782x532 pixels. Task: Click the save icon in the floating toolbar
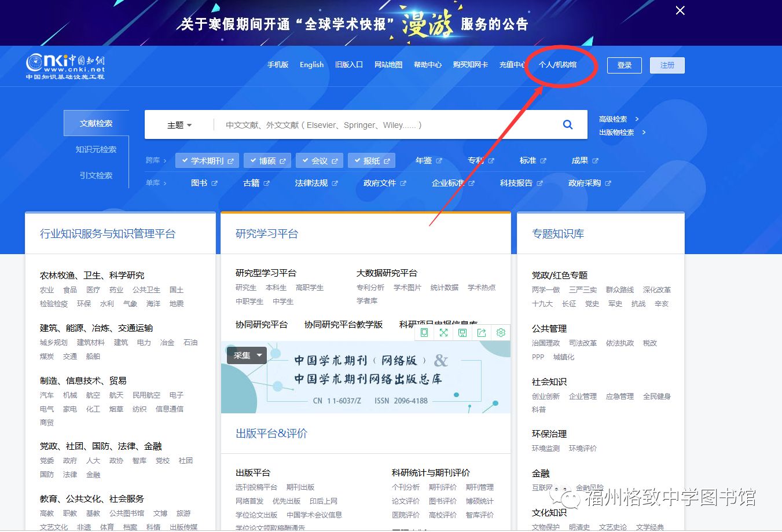(x=462, y=332)
